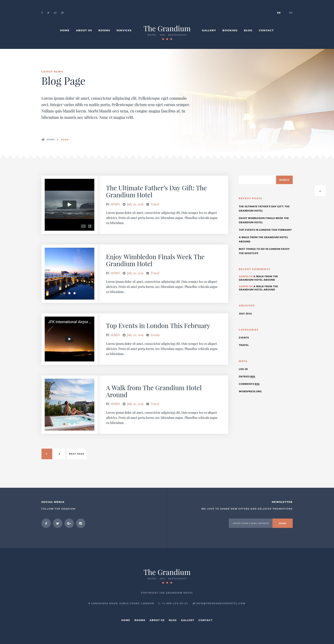Open the Google Plus icon in the top bar
Screen dimensions: 334x644
tap(55, 13)
